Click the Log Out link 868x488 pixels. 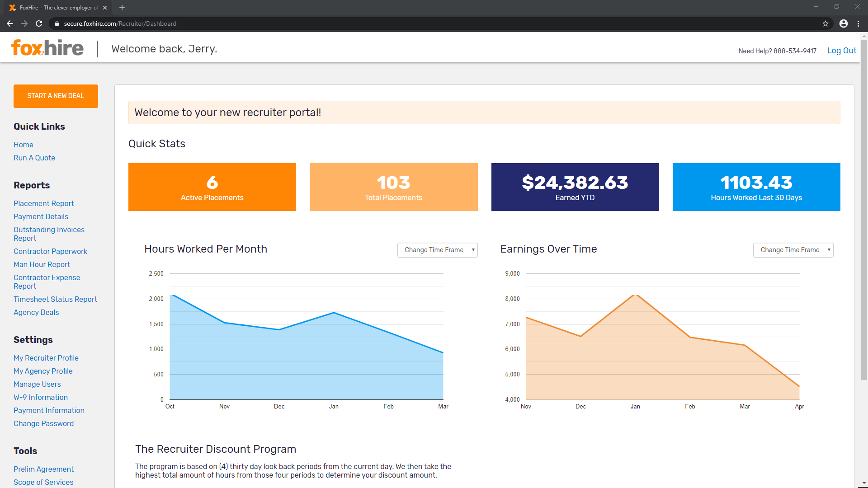pyautogui.click(x=841, y=51)
